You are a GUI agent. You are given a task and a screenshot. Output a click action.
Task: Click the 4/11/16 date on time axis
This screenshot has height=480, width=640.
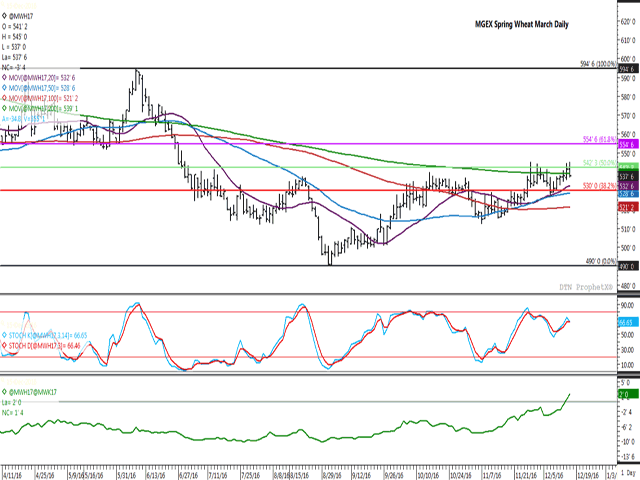coord(12,476)
